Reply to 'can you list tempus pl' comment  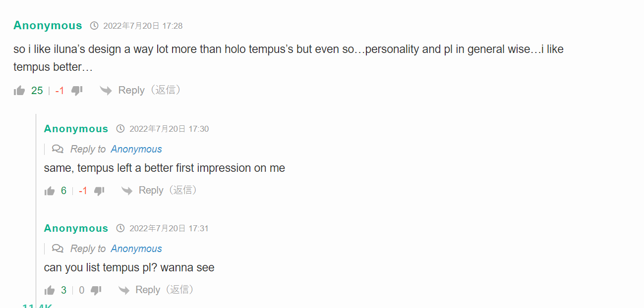[148, 290]
